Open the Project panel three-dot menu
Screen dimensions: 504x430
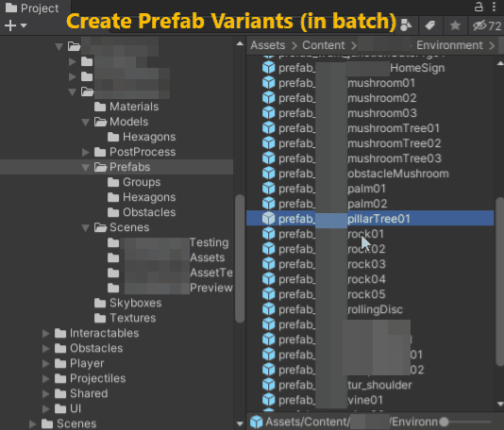[494, 7]
